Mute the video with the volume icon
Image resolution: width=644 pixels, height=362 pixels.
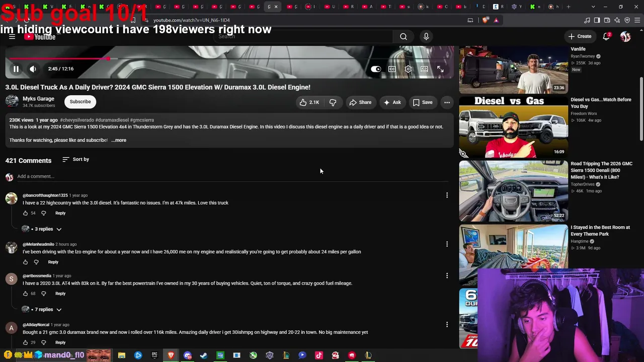tap(33, 69)
